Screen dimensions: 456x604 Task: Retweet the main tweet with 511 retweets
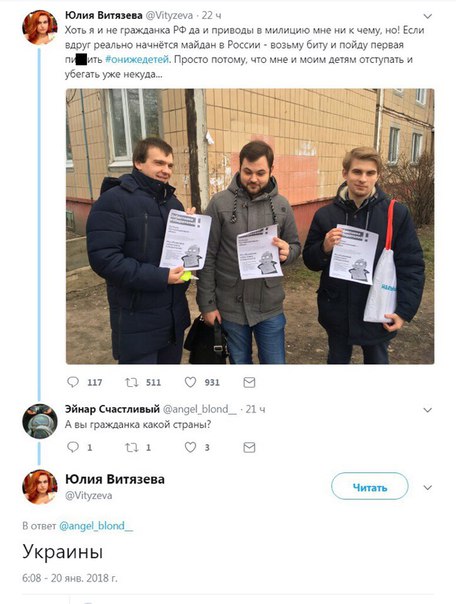(x=131, y=382)
